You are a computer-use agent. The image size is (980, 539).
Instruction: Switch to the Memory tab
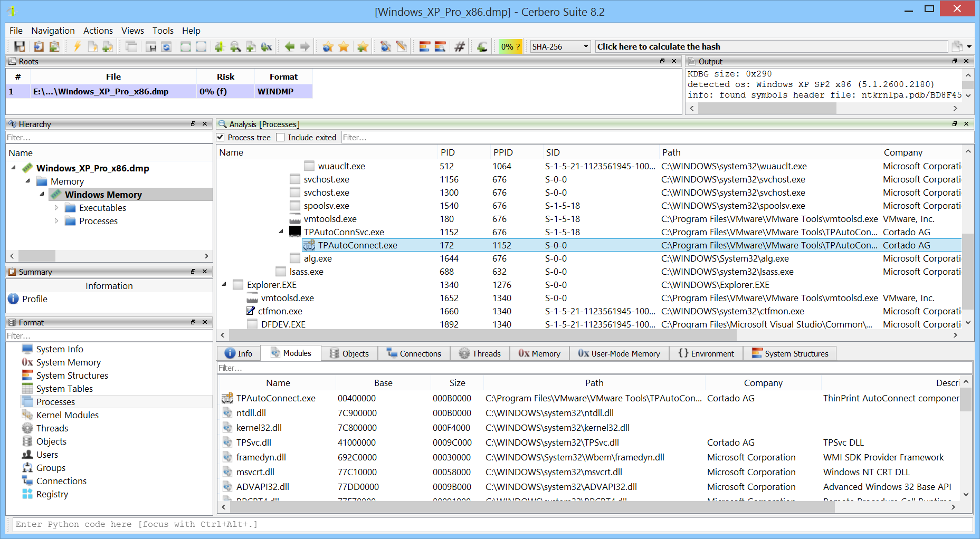[539, 353]
